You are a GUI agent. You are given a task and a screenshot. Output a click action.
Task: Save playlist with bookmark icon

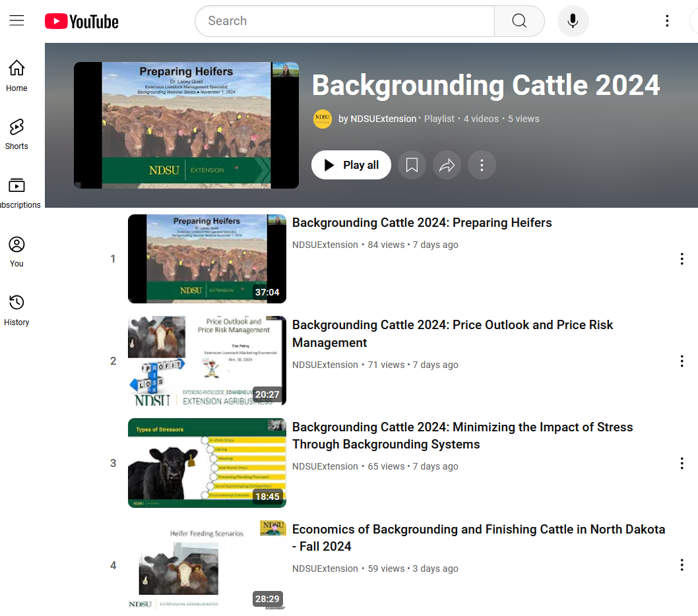click(x=412, y=165)
